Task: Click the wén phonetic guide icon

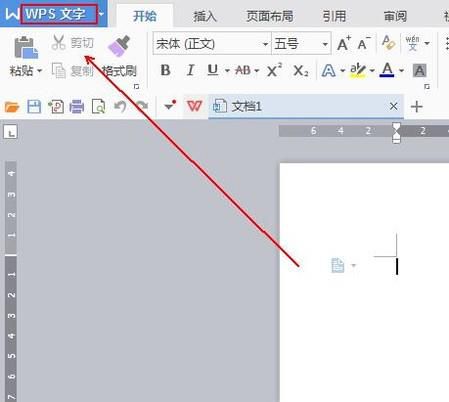Action: click(412, 43)
